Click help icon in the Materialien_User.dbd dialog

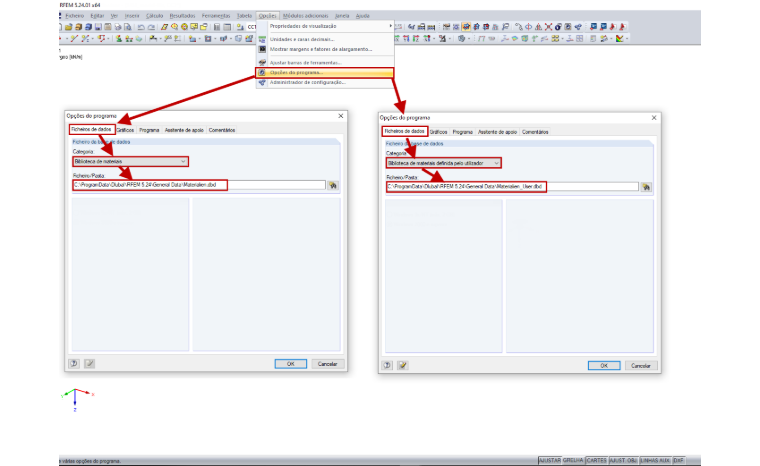tap(387, 365)
